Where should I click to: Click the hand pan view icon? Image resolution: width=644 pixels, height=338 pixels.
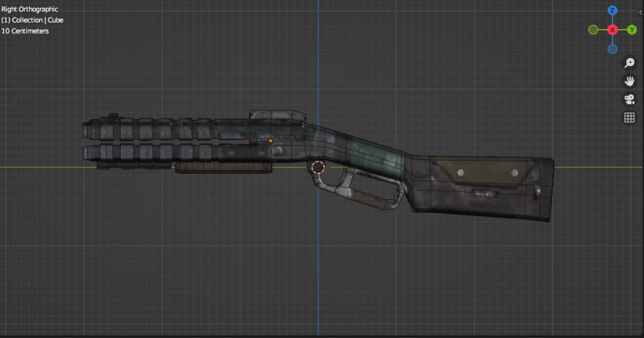(x=629, y=81)
